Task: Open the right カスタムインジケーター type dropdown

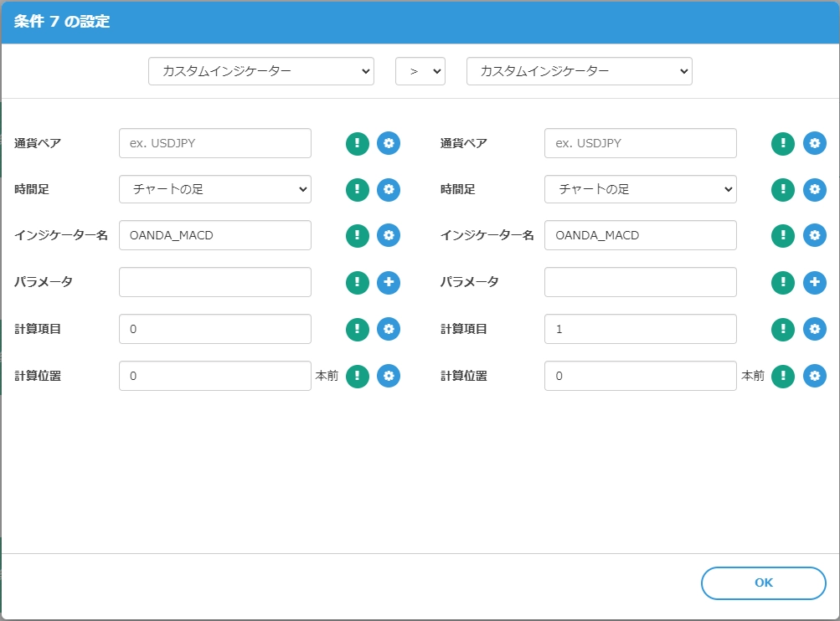Action: pos(579,72)
